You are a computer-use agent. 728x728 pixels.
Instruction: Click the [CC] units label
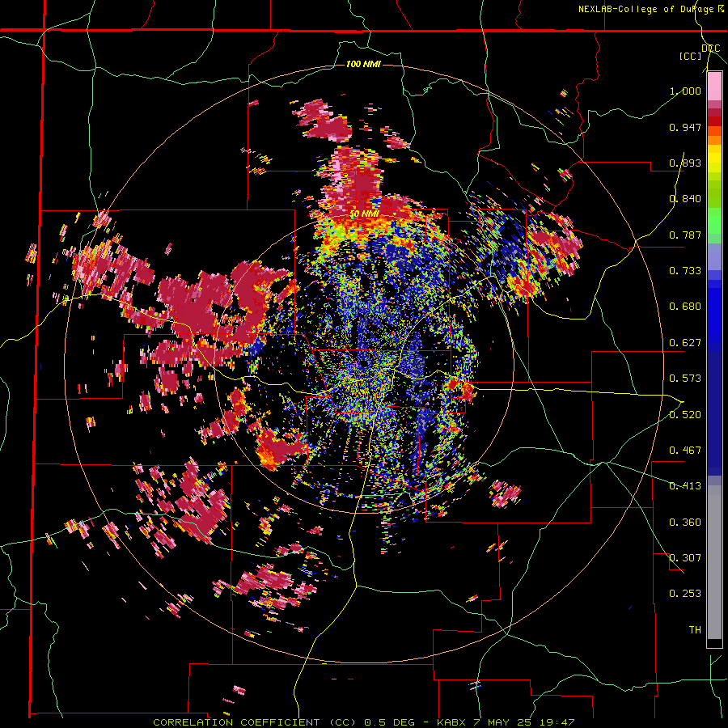pos(691,56)
